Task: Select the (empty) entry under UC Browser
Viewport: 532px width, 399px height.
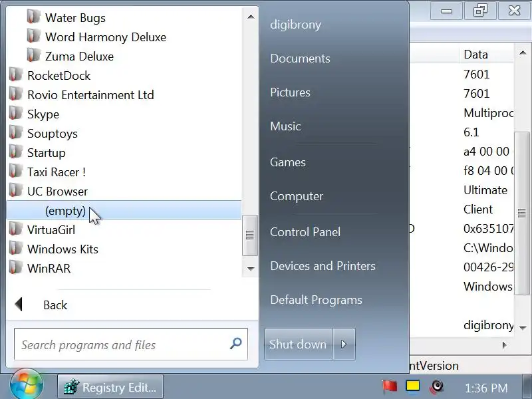Action: pos(124,210)
